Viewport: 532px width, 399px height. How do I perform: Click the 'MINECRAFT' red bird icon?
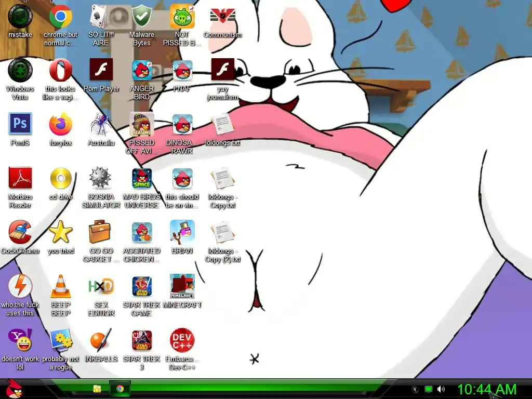pyautogui.click(x=182, y=286)
